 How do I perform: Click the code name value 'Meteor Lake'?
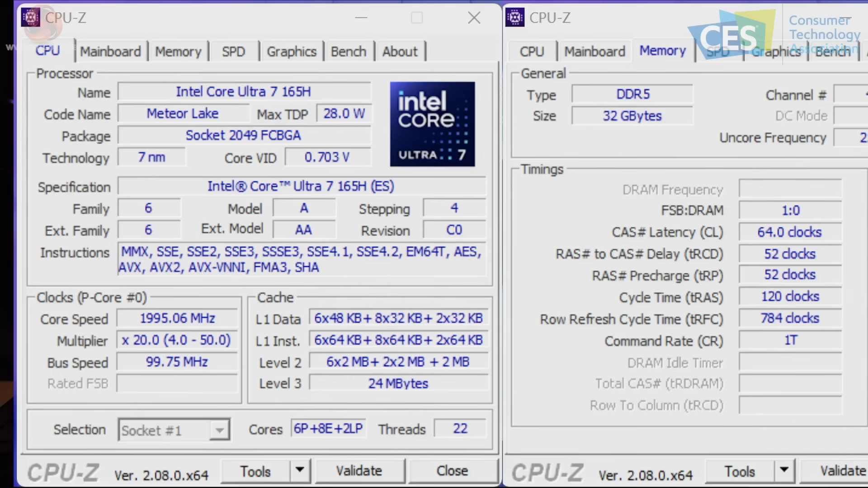(x=183, y=113)
